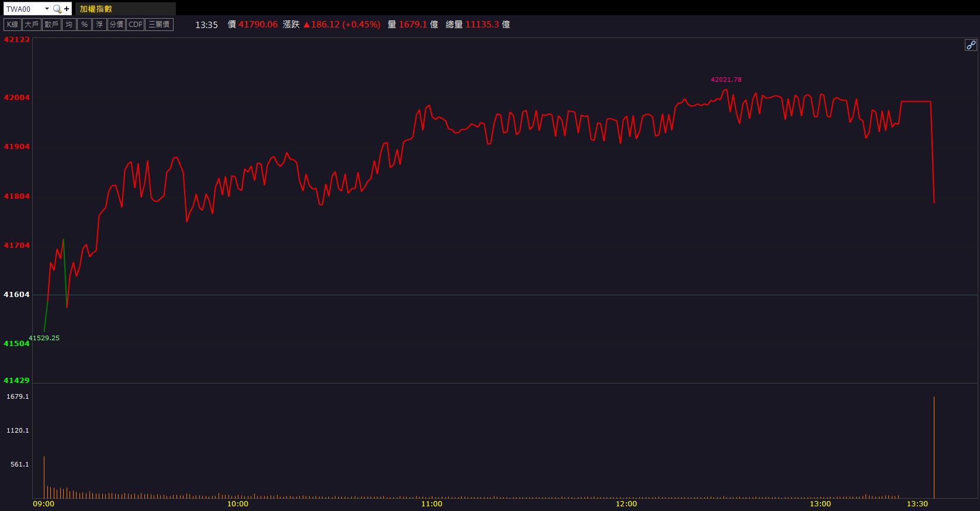Click the 41704 price axis label
This screenshot has width=980, height=511.
pyautogui.click(x=16, y=246)
